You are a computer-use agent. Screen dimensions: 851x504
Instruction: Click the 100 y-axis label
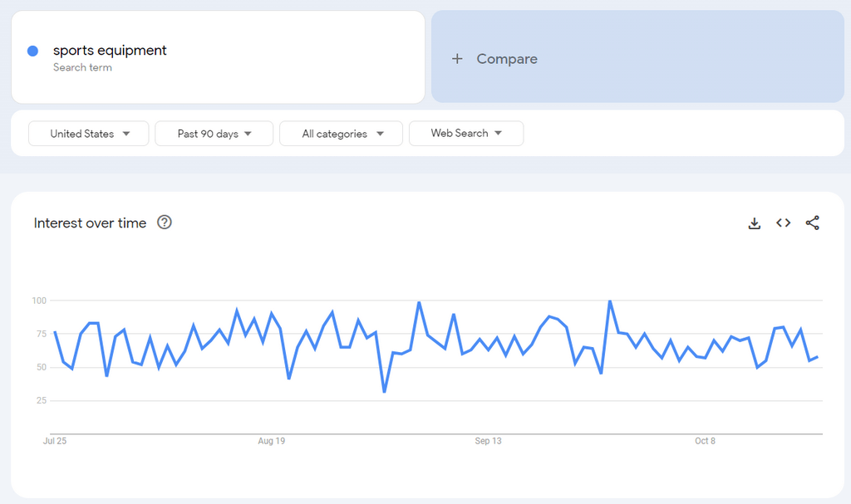[x=39, y=301]
